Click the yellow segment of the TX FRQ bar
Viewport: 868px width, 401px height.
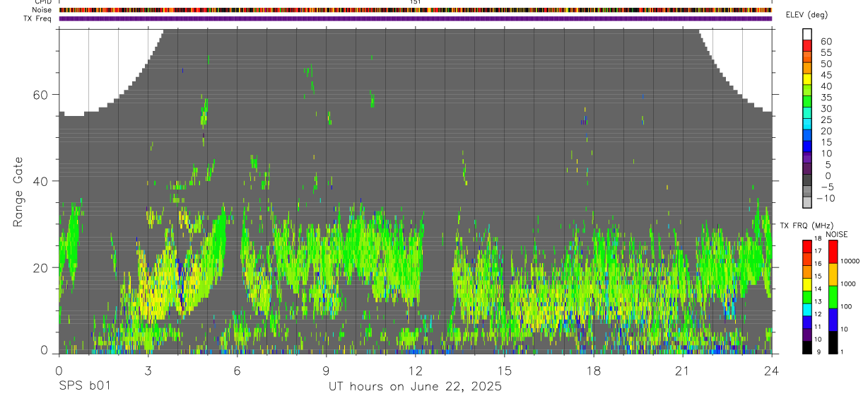(x=807, y=285)
